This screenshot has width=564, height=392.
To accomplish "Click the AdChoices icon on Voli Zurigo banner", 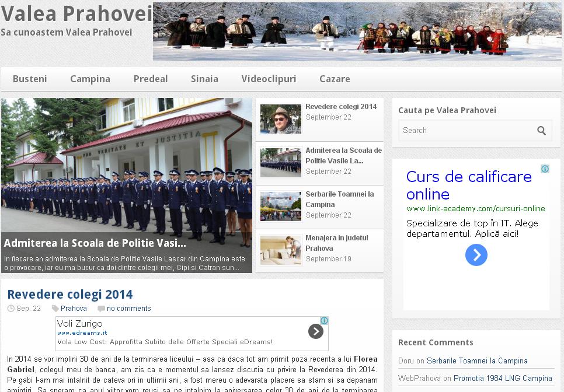I will 324,321.
